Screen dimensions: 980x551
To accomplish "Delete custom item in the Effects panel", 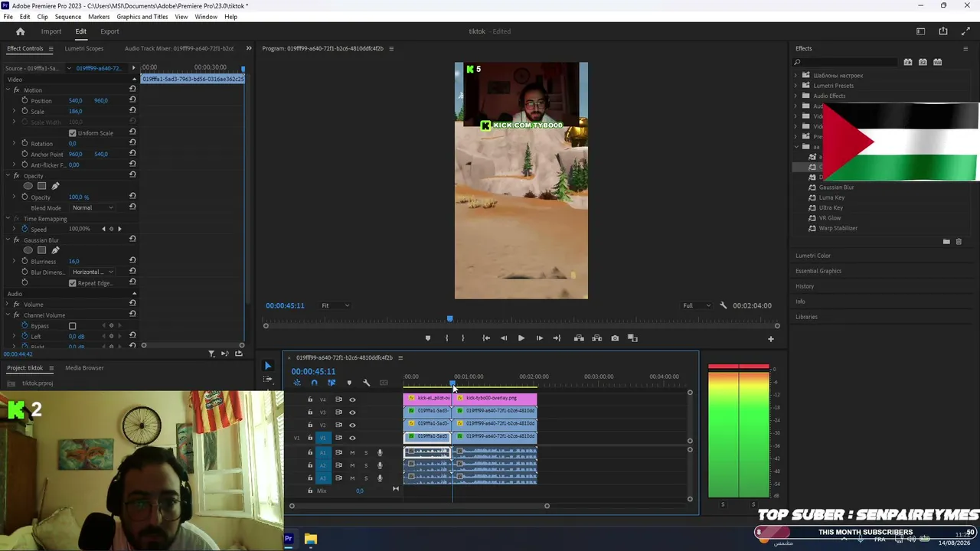I will coord(959,242).
